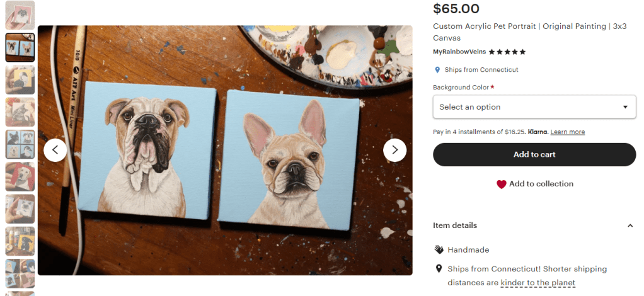The width and height of the screenshot is (644, 296).
Task: Collapse the Item details section
Action: click(x=630, y=225)
